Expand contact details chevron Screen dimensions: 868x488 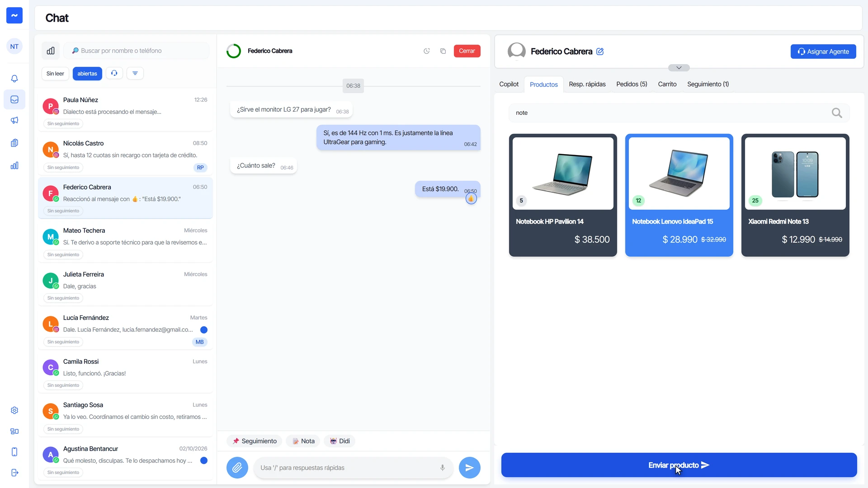679,68
